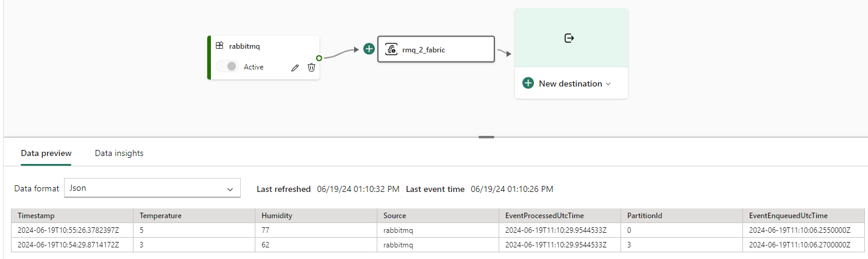Screen dimensions: 868x259
Task: Delete the rabbitmq source via trash icon
Action: [311, 68]
